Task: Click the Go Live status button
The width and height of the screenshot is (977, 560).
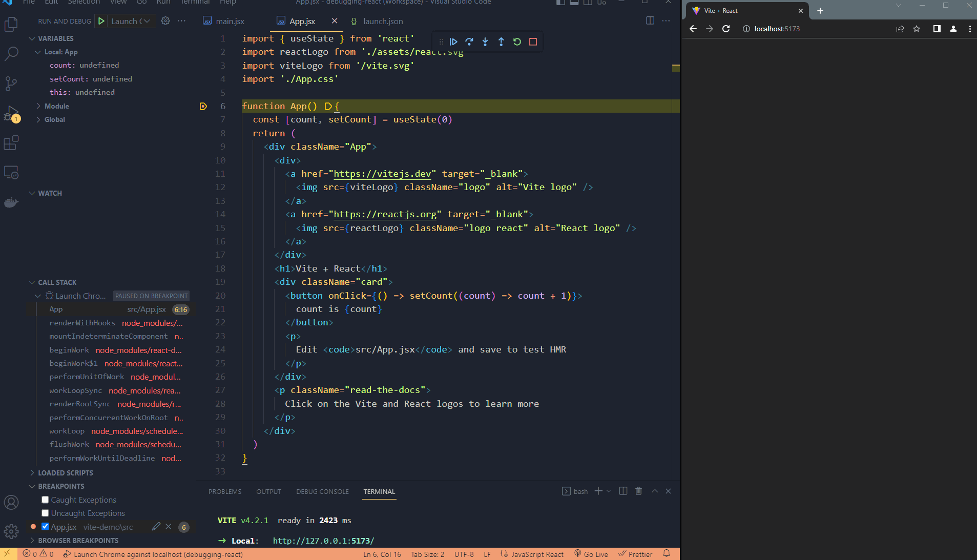Action: 591,554
